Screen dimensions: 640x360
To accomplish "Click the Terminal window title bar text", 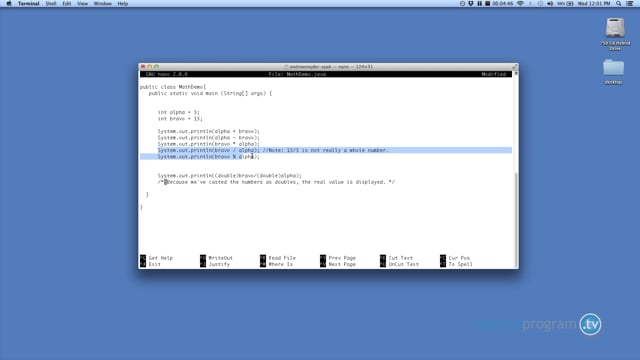I will pos(331,67).
